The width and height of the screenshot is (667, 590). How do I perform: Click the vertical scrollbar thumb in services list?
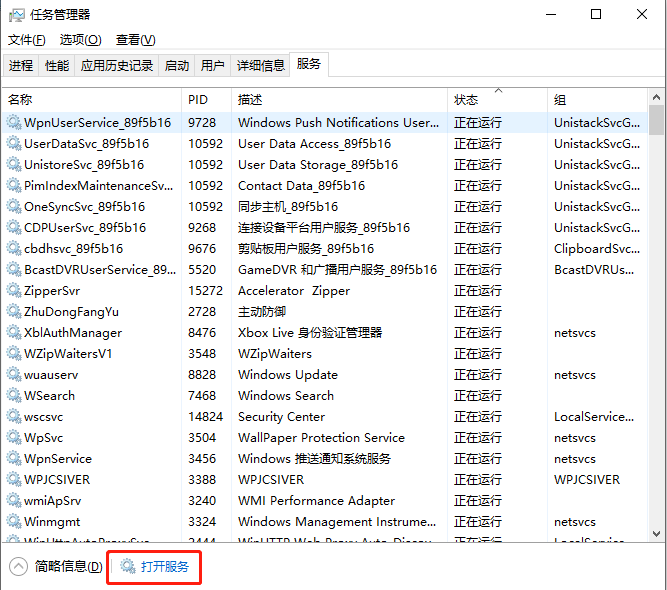657,119
